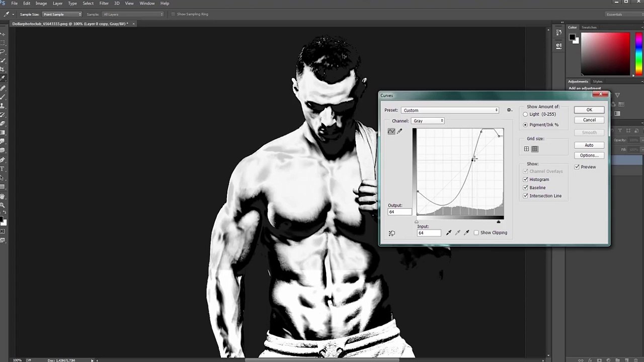
Task: Click the Options... button in Curves
Action: pyautogui.click(x=589, y=155)
